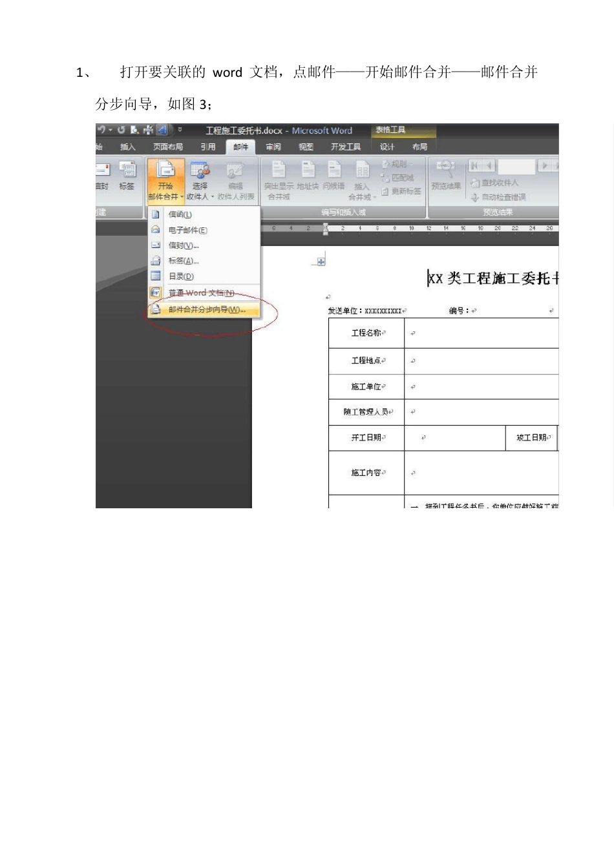
Task: Click the 施工内容 table cell
Action: pyautogui.click(x=366, y=473)
